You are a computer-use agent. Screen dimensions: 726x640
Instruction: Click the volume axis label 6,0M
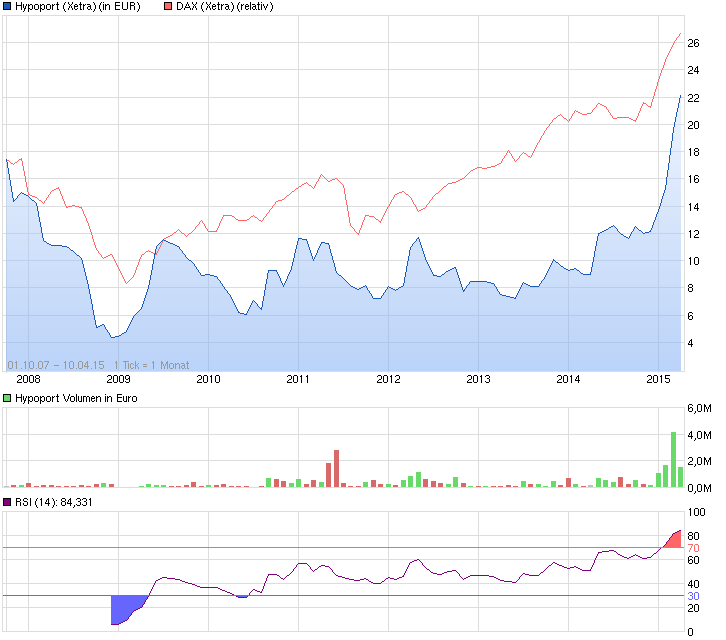(x=699, y=408)
